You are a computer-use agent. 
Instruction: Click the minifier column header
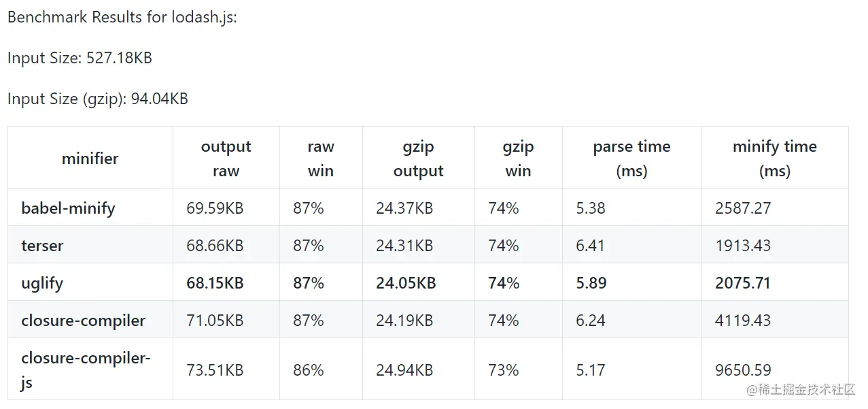tap(90, 159)
